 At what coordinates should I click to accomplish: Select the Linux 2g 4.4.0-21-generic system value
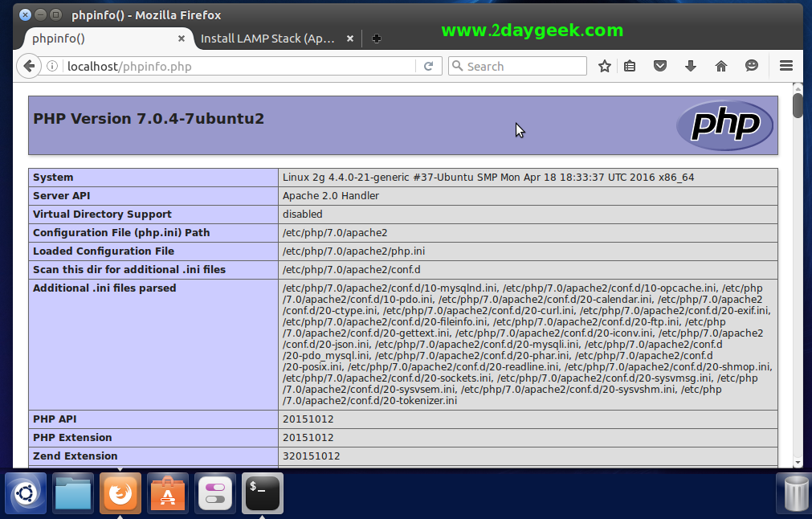488,177
